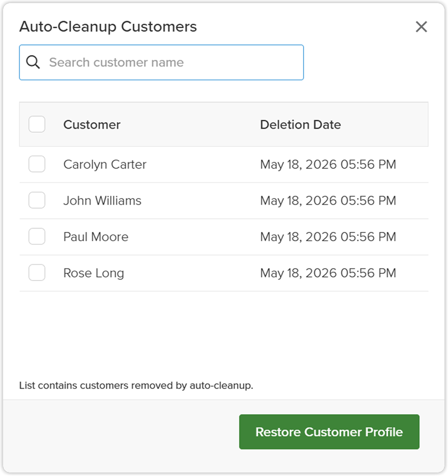Image resolution: width=448 pixels, height=476 pixels.
Task: Click Rose Long's deletion date
Action: point(328,273)
